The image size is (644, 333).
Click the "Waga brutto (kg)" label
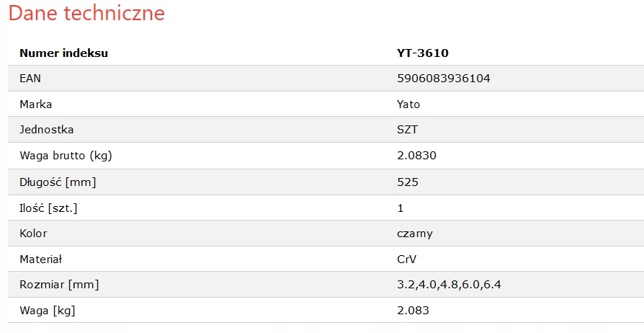(x=66, y=156)
